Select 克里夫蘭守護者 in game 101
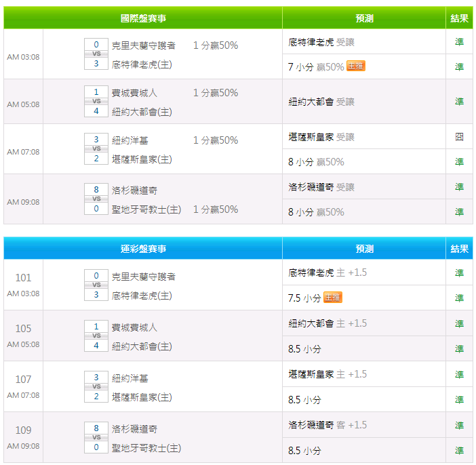The image size is (476, 465). pos(144,277)
